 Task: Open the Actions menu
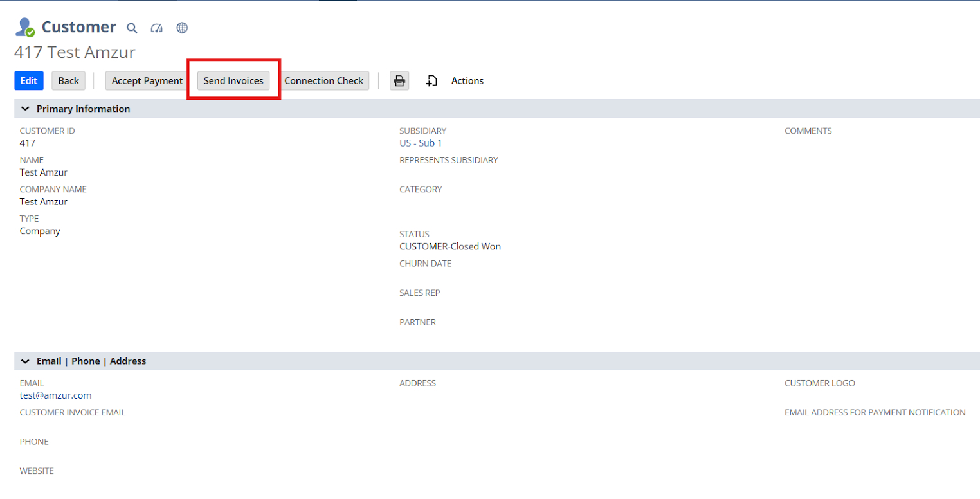tap(467, 81)
